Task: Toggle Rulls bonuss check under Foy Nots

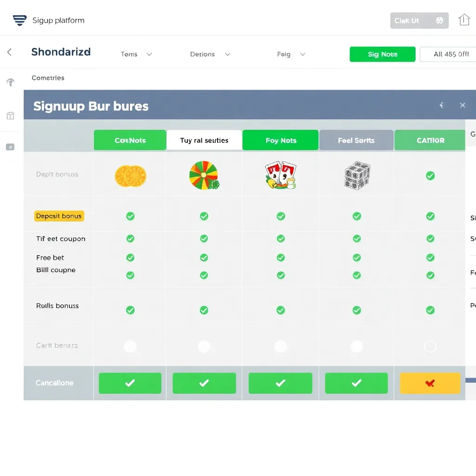Action: click(x=281, y=310)
